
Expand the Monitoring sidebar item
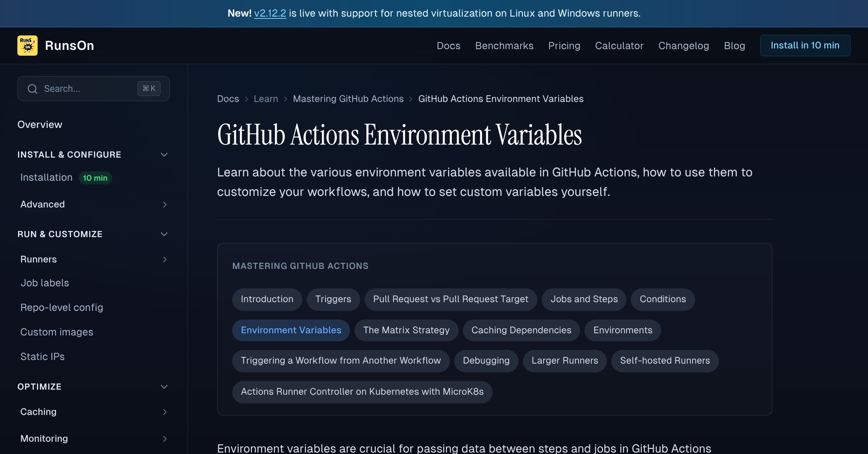point(165,438)
